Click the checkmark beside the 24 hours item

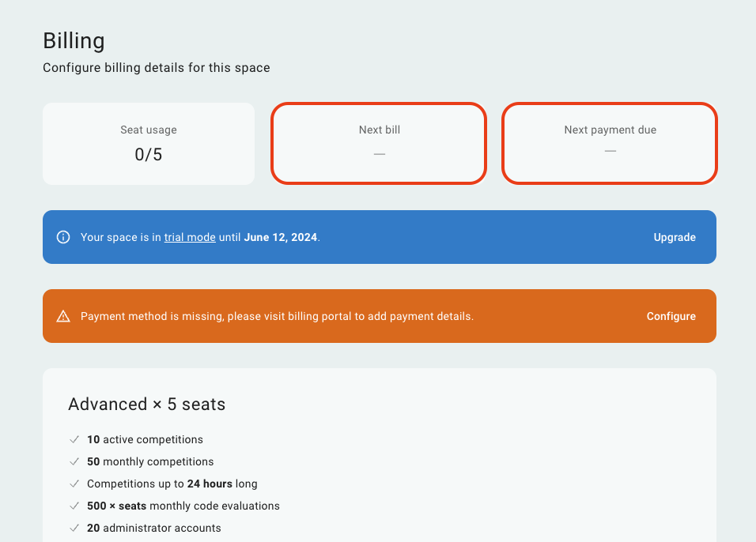(x=74, y=484)
